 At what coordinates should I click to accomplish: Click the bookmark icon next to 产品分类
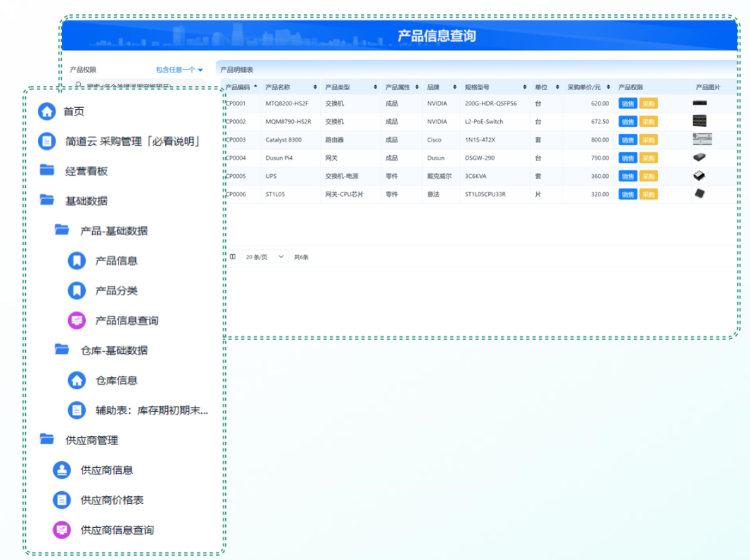tap(76, 291)
